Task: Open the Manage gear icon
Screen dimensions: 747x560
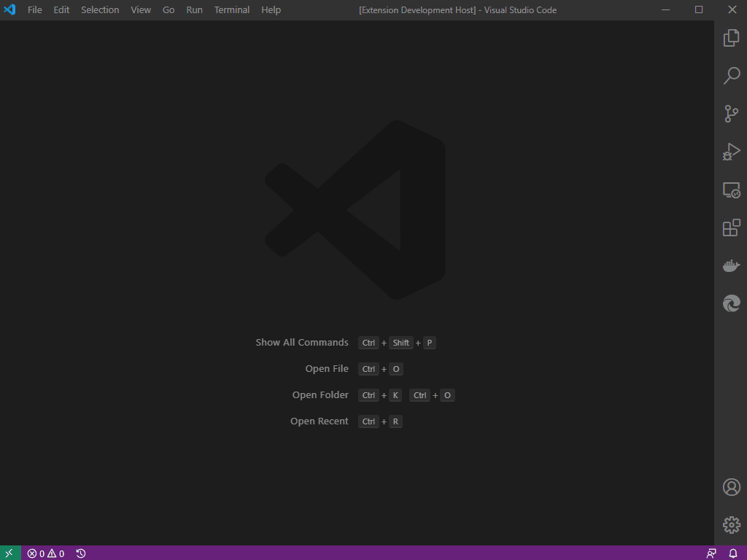Action: pyautogui.click(x=731, y=525)
